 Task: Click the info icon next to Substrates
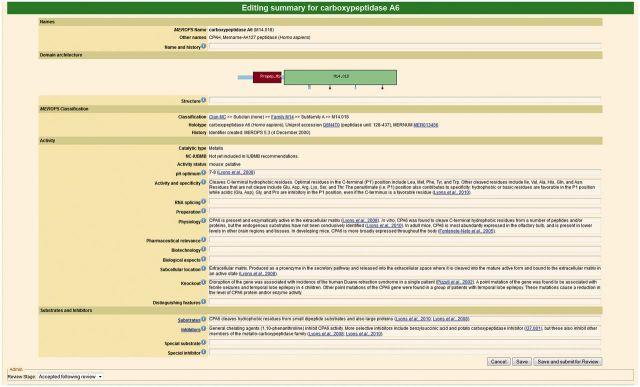tap(203, 319)
